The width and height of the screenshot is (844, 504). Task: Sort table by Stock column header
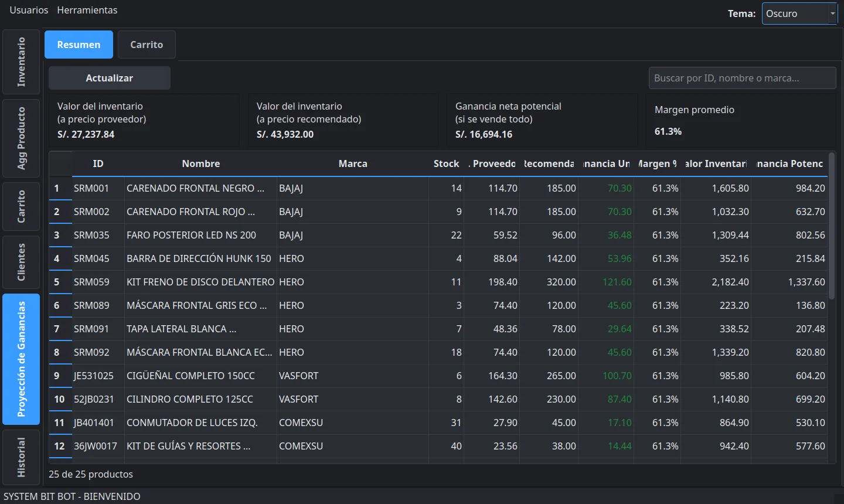[446, 164]
